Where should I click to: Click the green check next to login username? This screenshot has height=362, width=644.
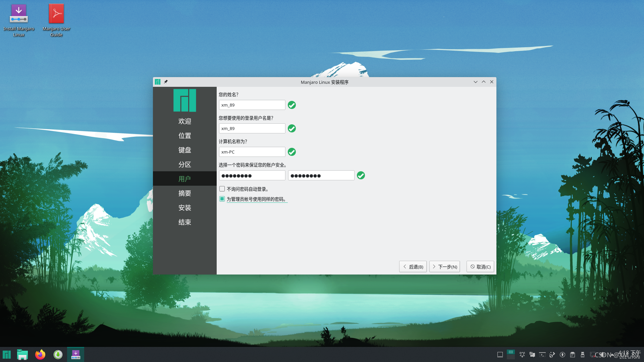[x=292, y=128]
